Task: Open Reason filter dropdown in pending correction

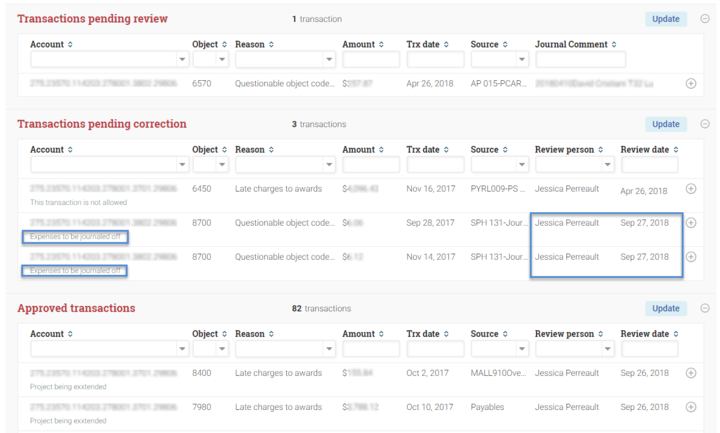Action: point(329,164)
